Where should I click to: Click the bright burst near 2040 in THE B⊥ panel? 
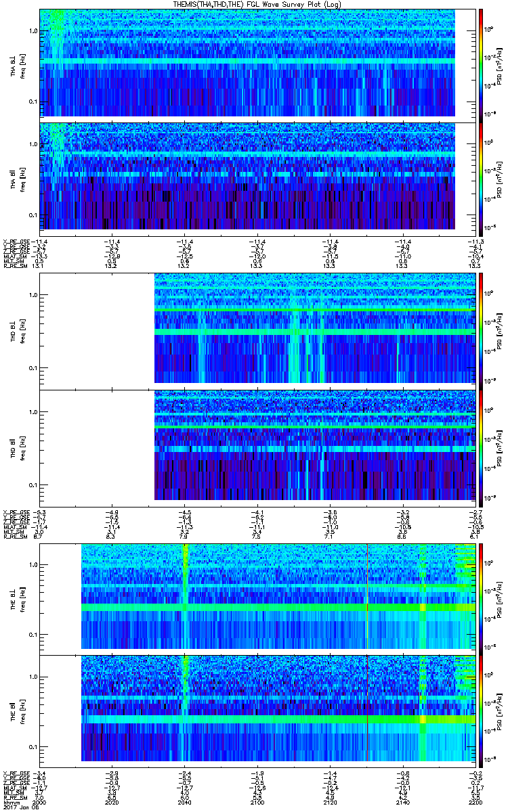pos(185,596)
